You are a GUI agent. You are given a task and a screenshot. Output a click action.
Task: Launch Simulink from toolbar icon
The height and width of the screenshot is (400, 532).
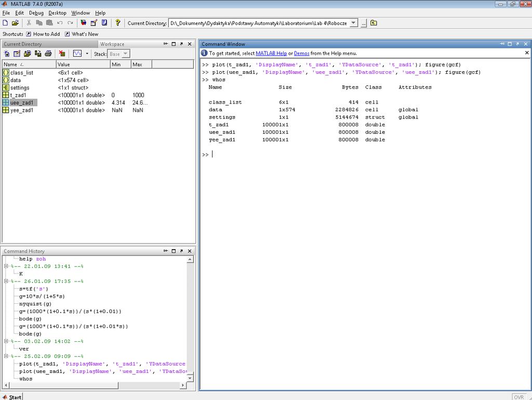84,23
